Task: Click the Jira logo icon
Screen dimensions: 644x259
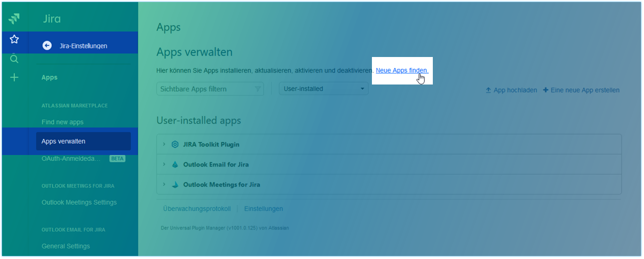Action: pos(14,19)
